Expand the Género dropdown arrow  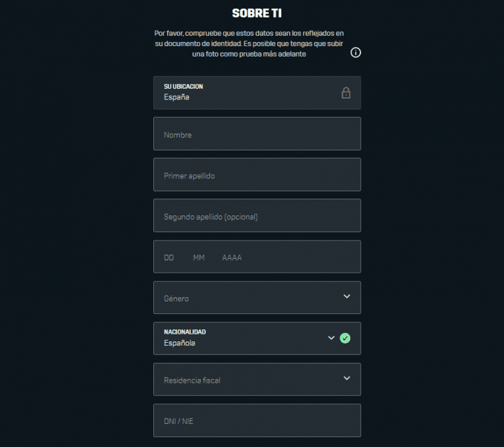coord(346,297)
